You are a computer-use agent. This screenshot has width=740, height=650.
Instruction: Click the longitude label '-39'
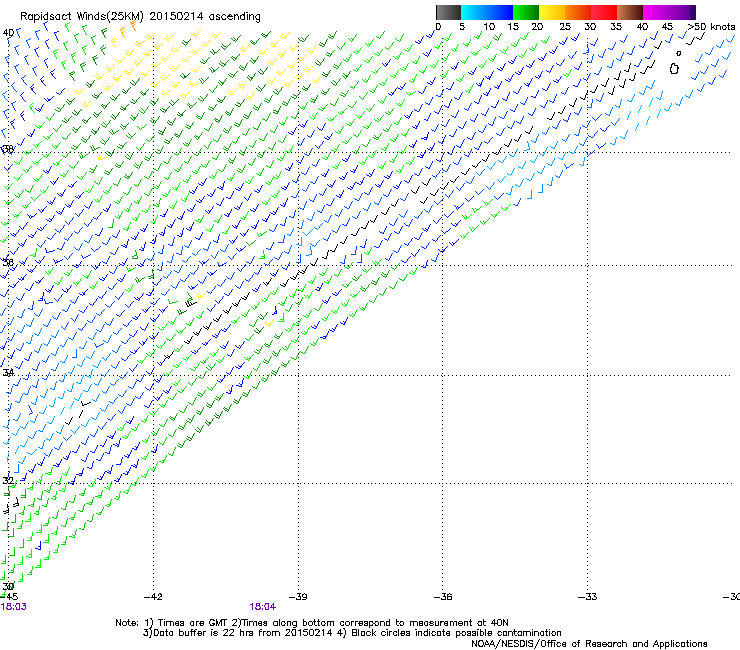point(298,597)
